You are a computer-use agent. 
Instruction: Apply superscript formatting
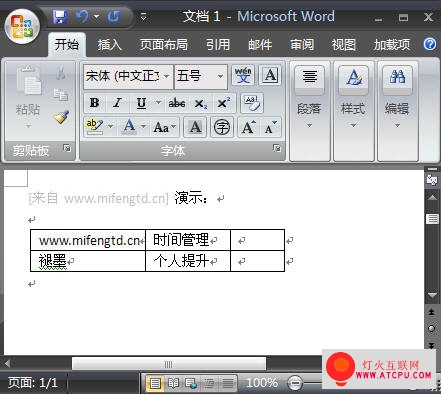tap(223, 103)
